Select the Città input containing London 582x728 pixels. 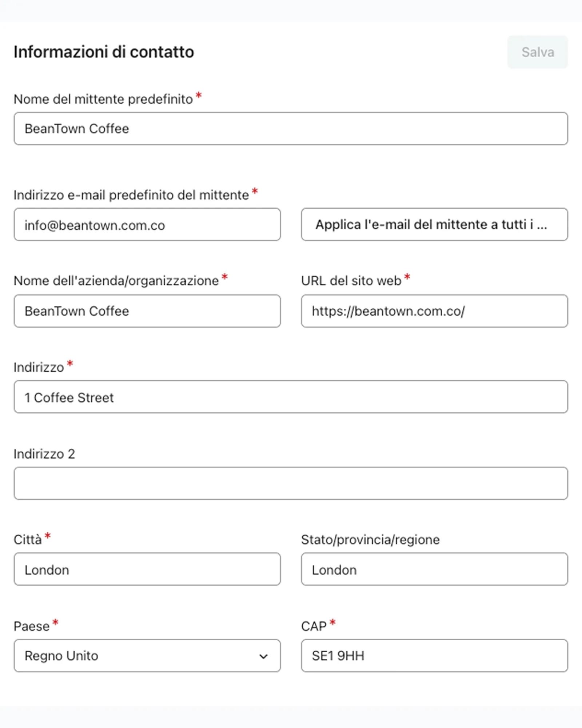pos(147,569)
